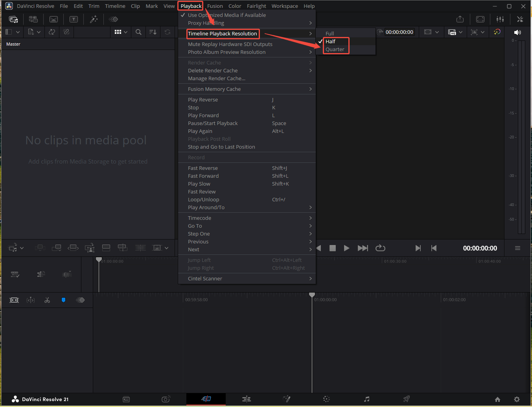This screenshot has height=407, width=532.
Task: Toggle Use Optimized Media if Available
Action: pos(247,15)
